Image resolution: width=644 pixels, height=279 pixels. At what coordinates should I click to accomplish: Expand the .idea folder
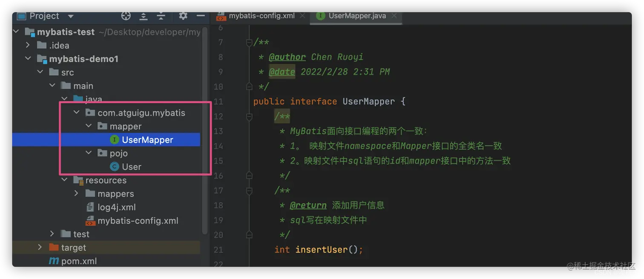(28, 45)
